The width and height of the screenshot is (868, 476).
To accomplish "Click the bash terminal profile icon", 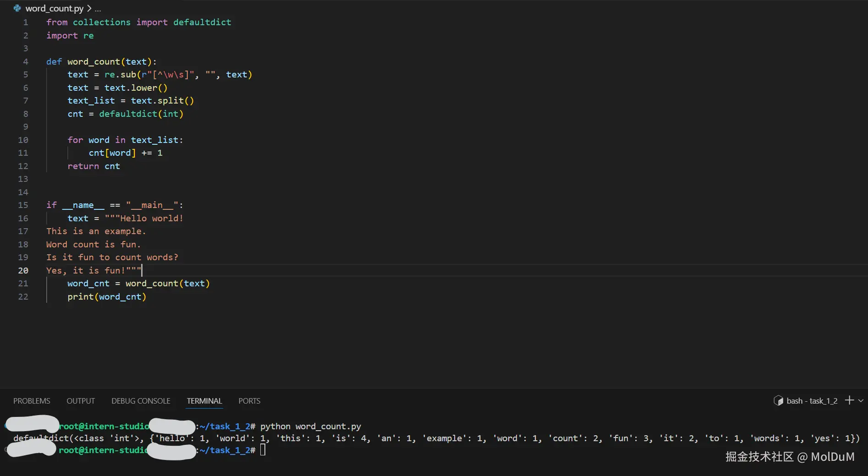I will (778, 401).
